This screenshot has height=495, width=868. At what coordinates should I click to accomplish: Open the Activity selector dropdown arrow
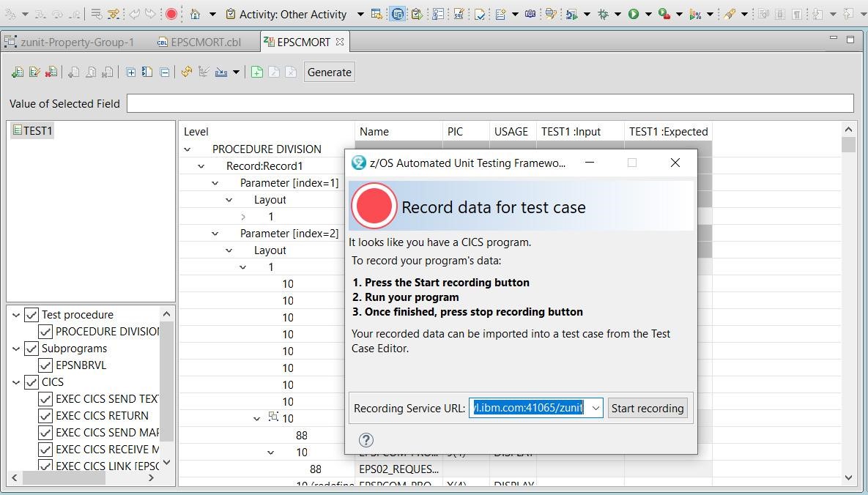tap(360, 15)
